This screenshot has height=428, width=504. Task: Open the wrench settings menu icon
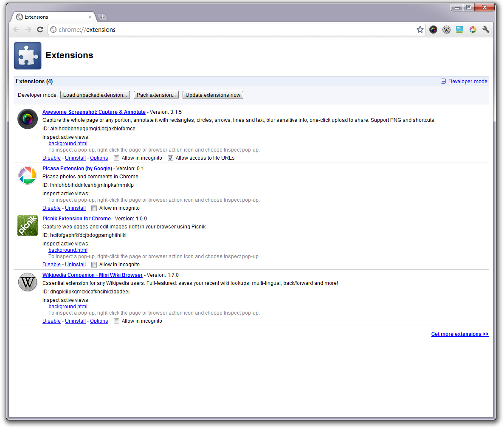pyautogui.click(x=486, y=29)
